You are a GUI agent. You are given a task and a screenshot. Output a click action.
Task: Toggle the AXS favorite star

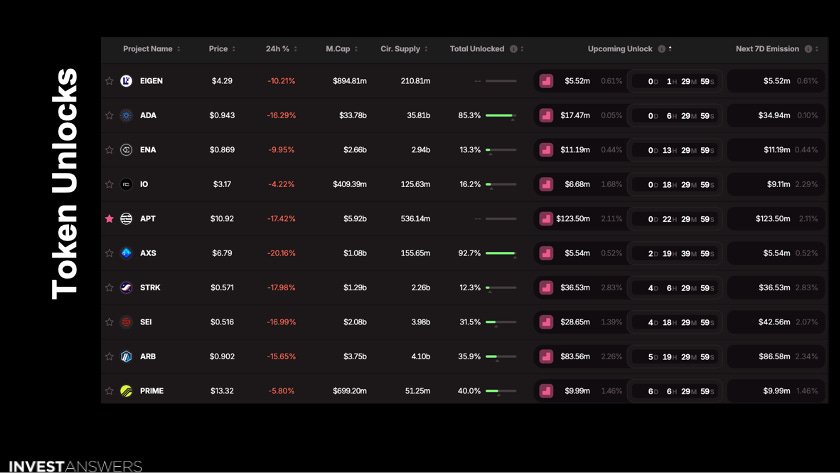(109, 253)
